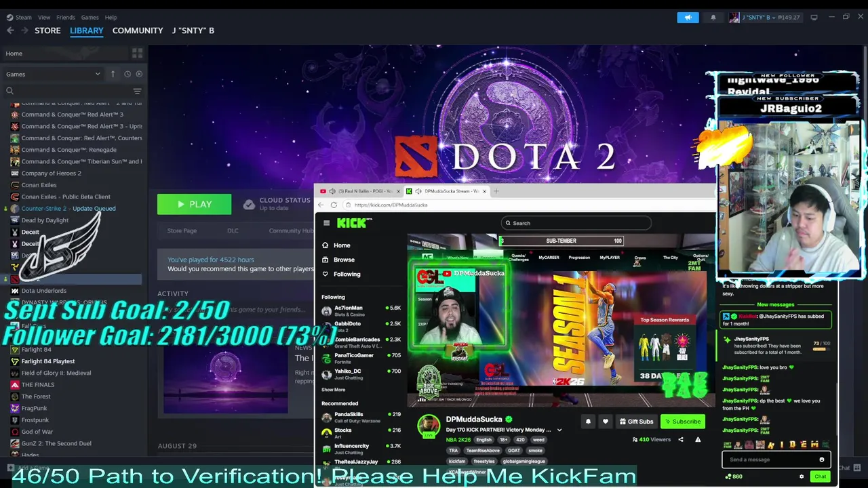Open Friends menu
This screenshot has height=488, width=868.
[66, 17]
